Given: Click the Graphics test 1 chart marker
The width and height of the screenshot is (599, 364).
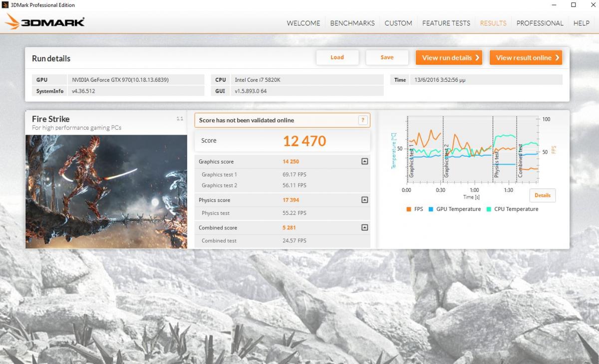Looking at the screenshot, I should click(x=412, y=162).
